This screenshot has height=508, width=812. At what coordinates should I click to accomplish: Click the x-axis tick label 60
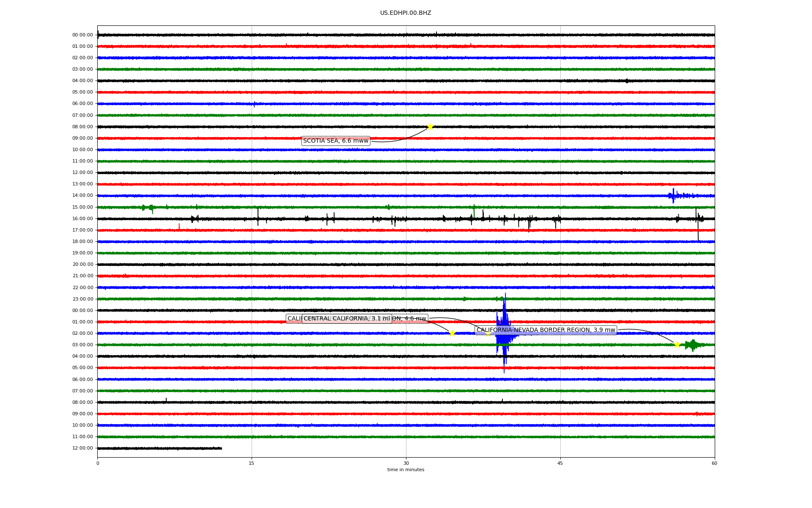(714, 464)
